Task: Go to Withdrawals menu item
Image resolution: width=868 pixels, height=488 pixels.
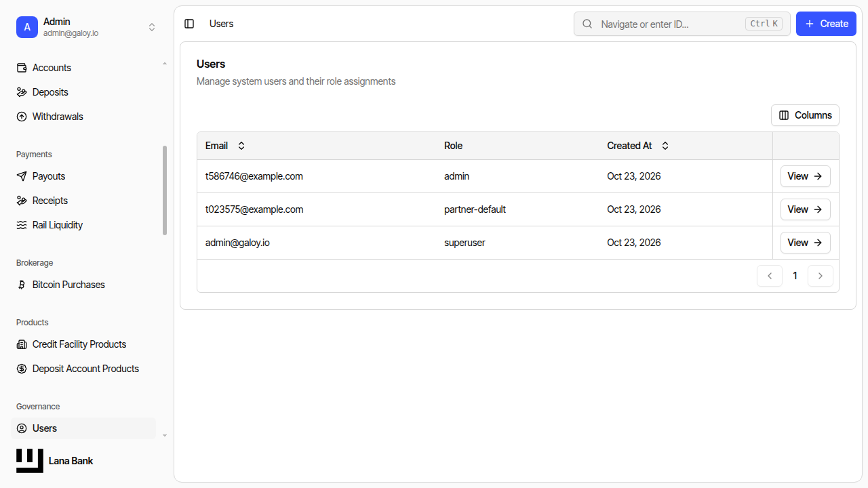Action: tap(83, 117)
